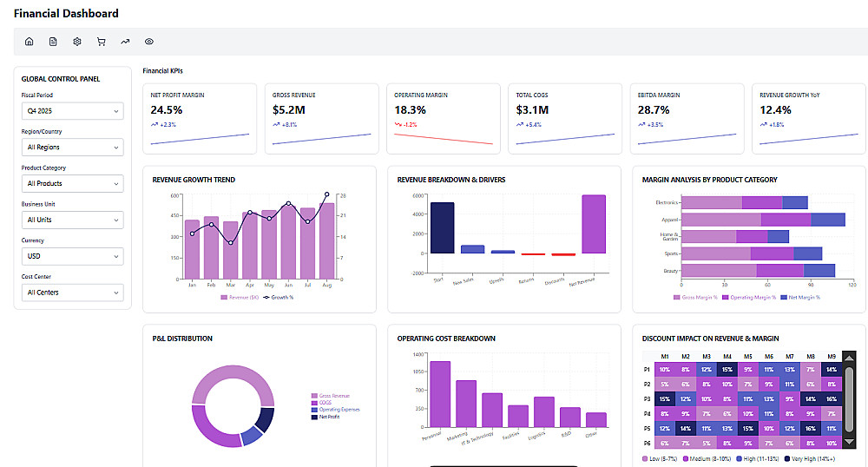This screenshot has height=467, width=868.
Task: Click the Low (5-7%) legend swatch
Action: (x=645, y=458)
